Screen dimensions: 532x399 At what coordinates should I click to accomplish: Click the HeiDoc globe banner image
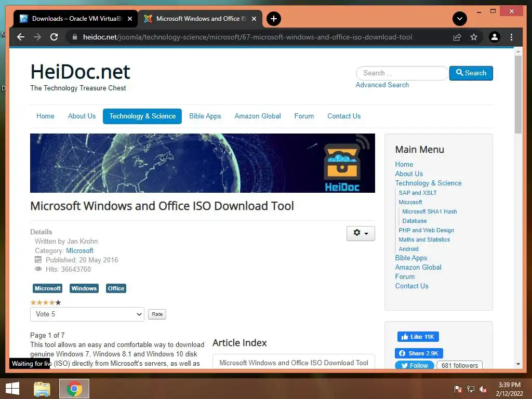click(203, 163)
